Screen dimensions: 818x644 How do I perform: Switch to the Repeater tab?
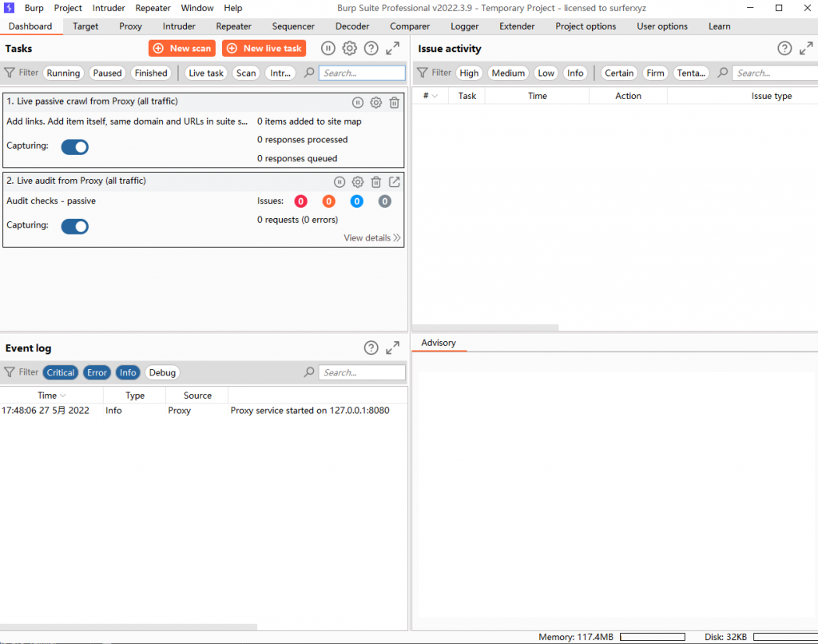234,26
